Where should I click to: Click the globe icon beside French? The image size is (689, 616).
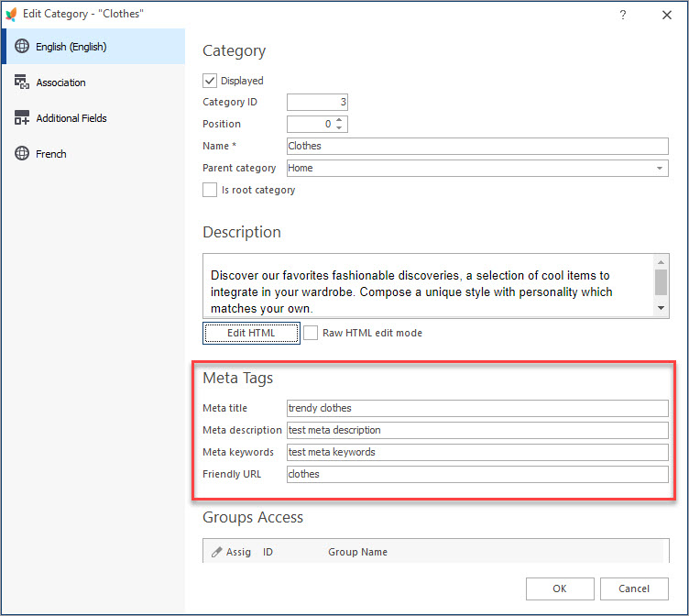click(x=22, y=153)
